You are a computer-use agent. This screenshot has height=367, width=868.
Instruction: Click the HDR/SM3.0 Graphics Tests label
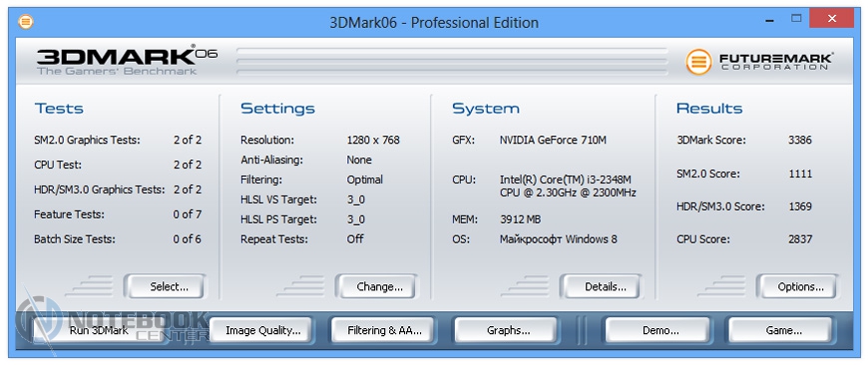coord(100,189)
